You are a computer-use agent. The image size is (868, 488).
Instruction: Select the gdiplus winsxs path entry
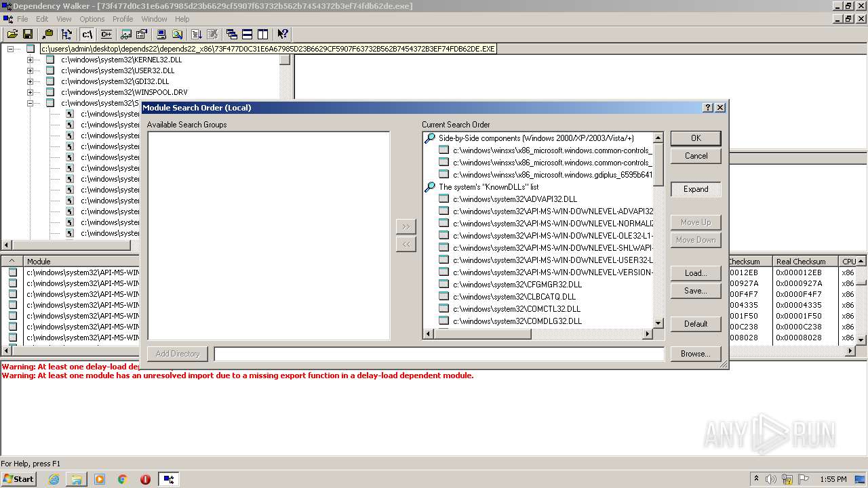point(552,175)
